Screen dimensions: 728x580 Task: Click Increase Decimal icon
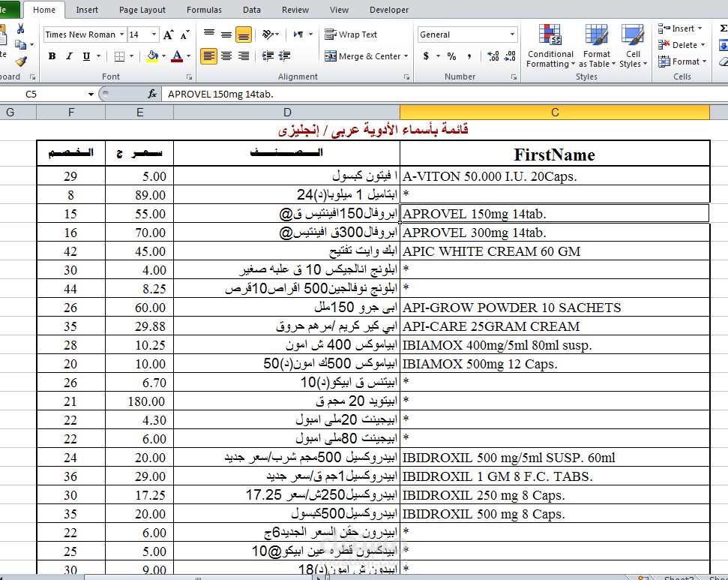point(493,56)
